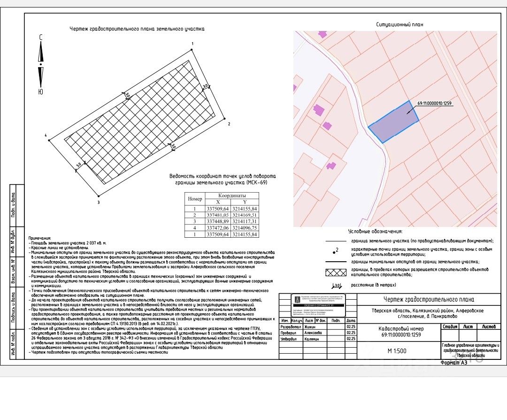Click the 'X' column header
507x420 pixels.
click(218, 202)
